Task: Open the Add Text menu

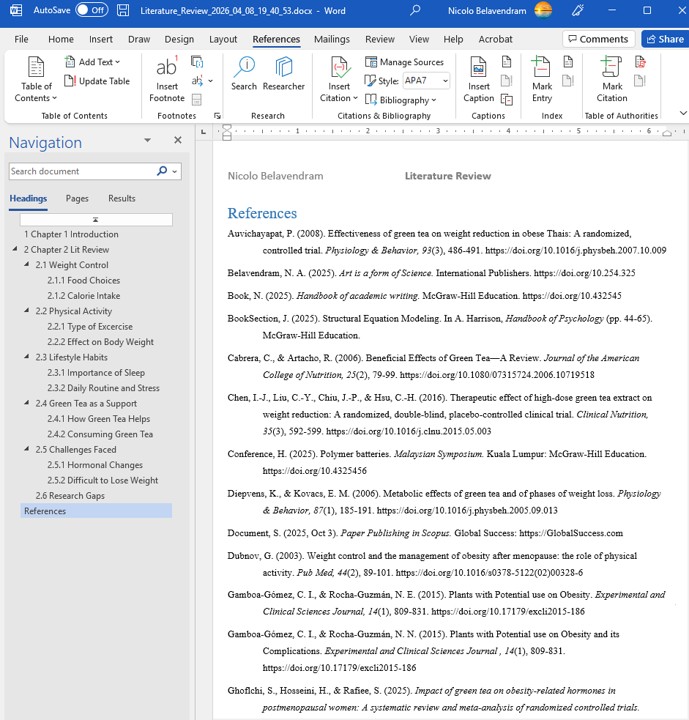Action: [x=92, y=62]
